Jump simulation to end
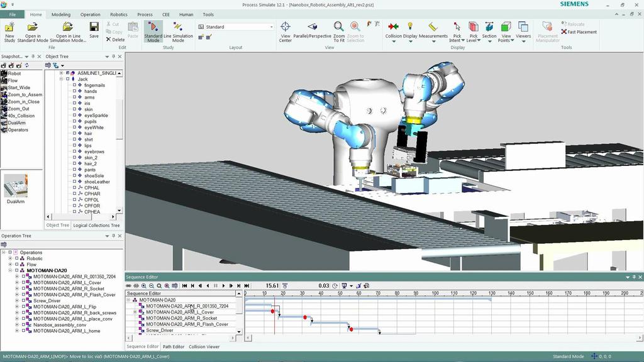The width and height of the screenshot is (644, 362). (x=247, y=286)
